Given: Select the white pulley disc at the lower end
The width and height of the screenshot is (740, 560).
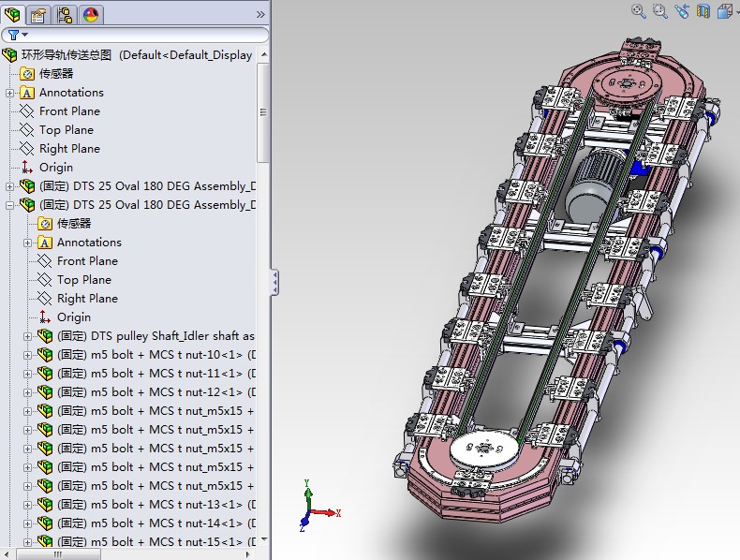Looking at the screenshot, I should pos(484,449).
